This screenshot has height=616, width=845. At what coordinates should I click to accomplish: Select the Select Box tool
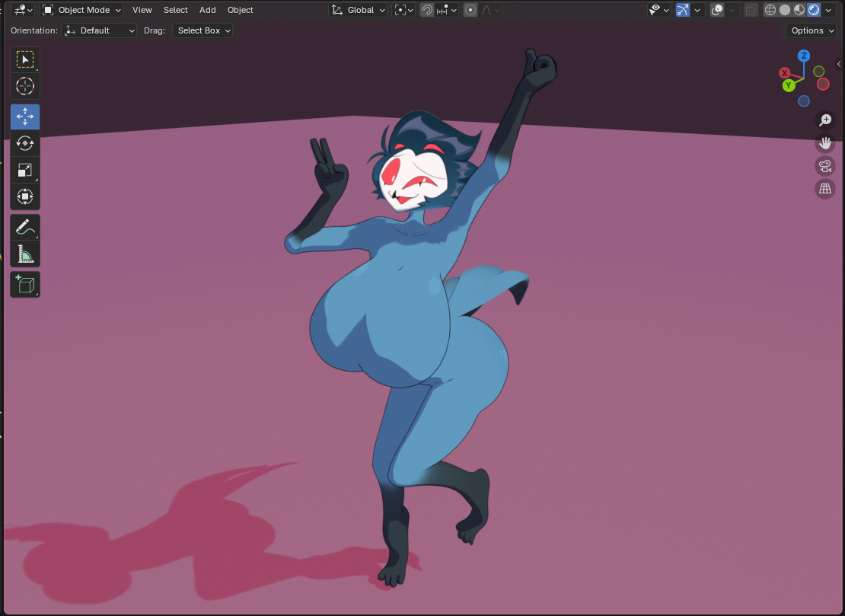[25, 59]
